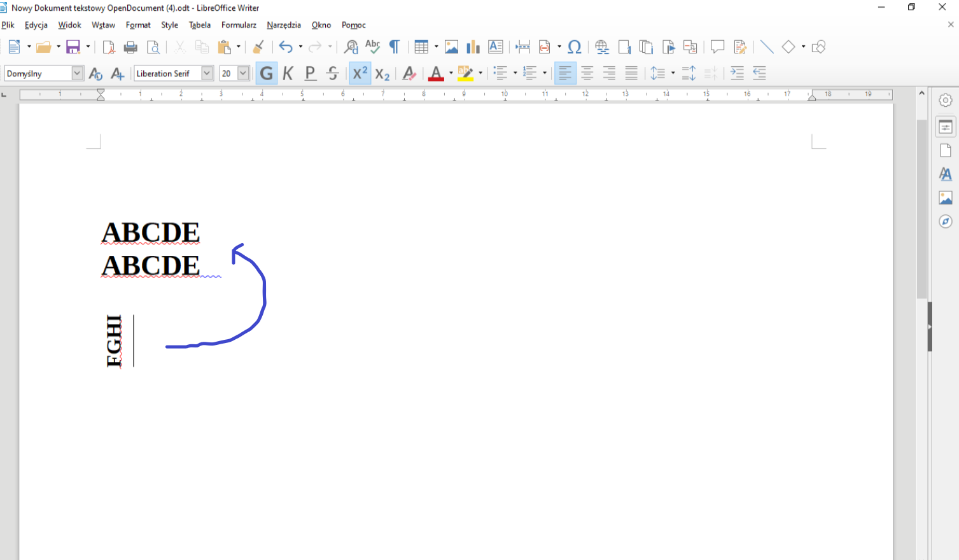The width and height of the screenshot is (959, 560).
Task: Click the Print icon in toolbar
Action: (x=130, y=47)
